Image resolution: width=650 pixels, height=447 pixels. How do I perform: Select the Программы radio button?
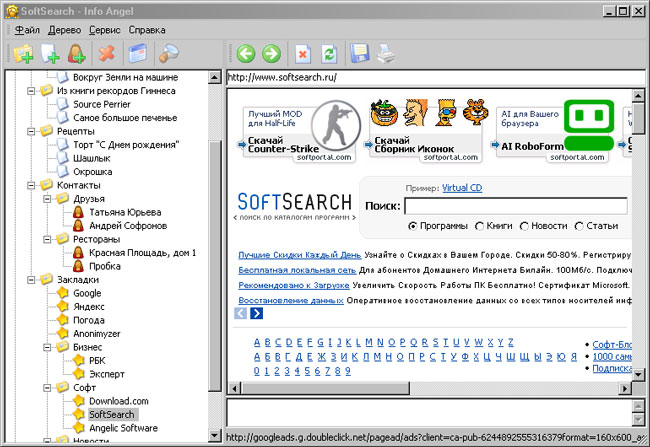(x=412, y=226)
